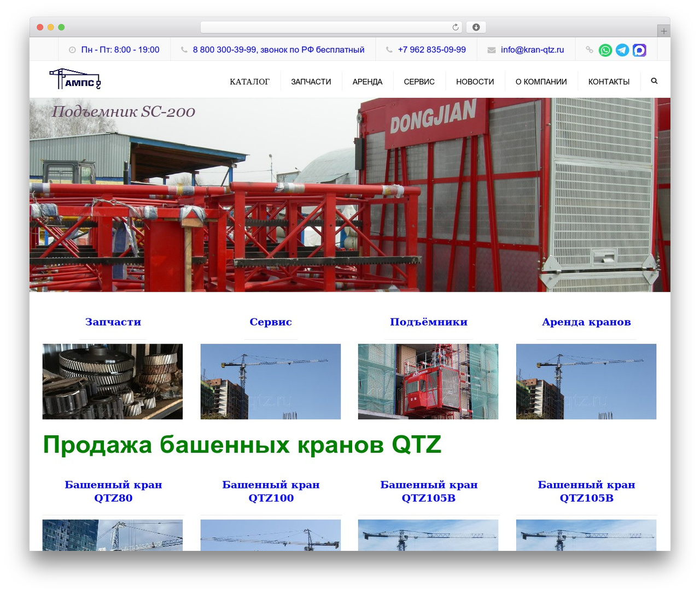Open the purple chat messenger icon
This screenshot has height=593, width=700.
coord(639,50)
